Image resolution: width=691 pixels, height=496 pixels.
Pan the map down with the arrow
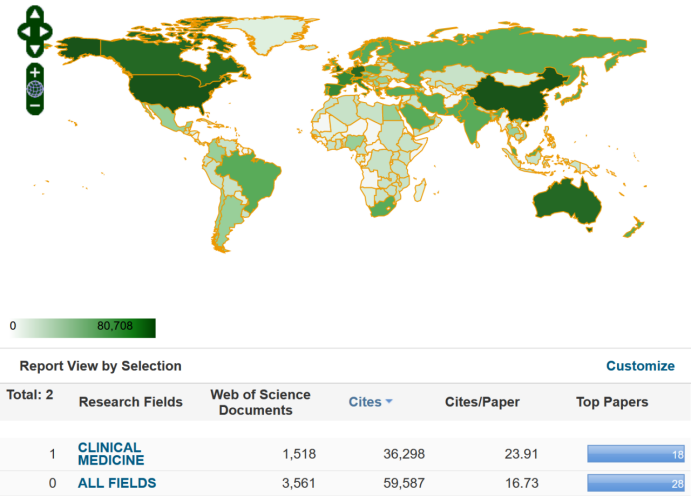[35, 48]
